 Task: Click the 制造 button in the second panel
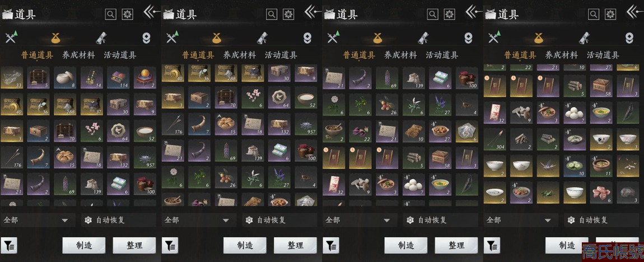(245, 246)
